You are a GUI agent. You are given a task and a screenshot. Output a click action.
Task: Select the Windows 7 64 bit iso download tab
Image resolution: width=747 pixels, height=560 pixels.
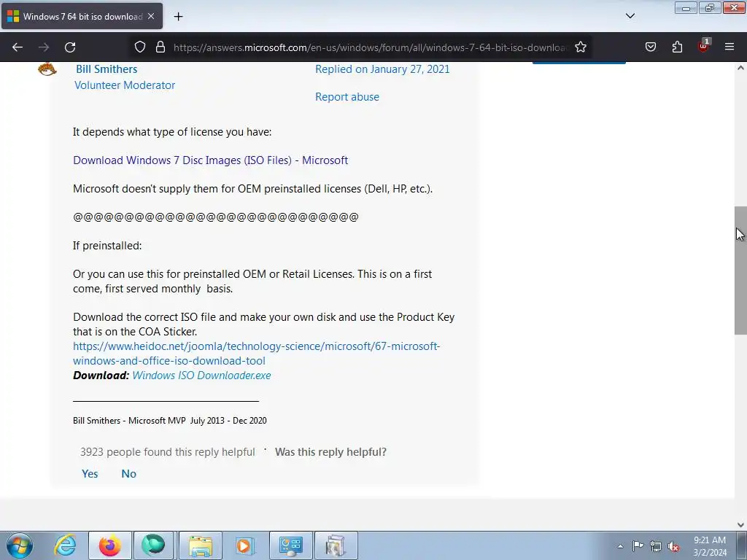pyautogui.click(x=82, y=16)
